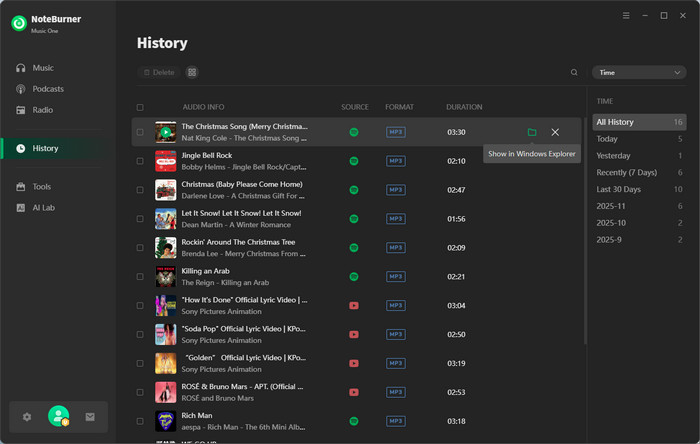700x444 pixels.
Task: Open settings gear at bottom left
Action: pyautogui.click(x=27, y=417)
